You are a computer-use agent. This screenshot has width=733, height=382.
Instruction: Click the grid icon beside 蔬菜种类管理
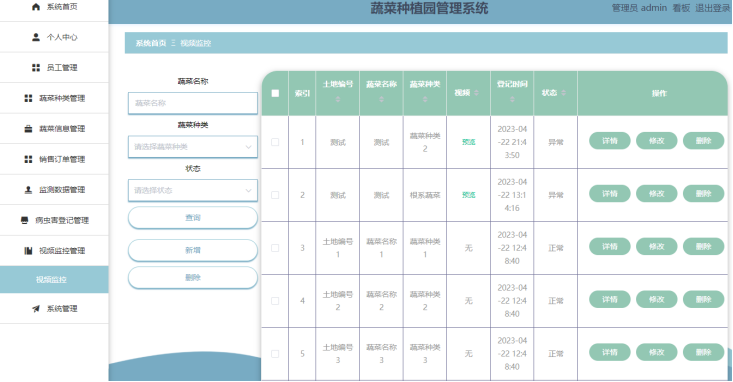[x=28, y=98]
